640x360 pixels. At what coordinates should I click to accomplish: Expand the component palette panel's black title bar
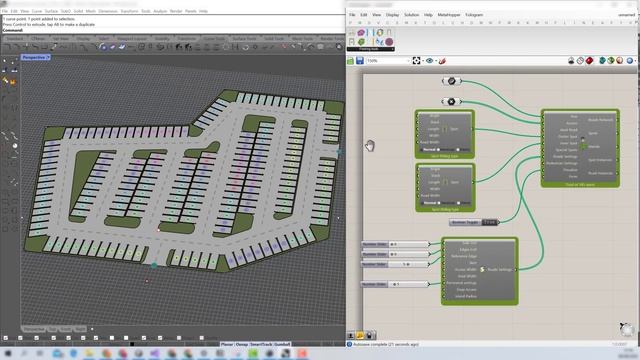coord(371,49)
